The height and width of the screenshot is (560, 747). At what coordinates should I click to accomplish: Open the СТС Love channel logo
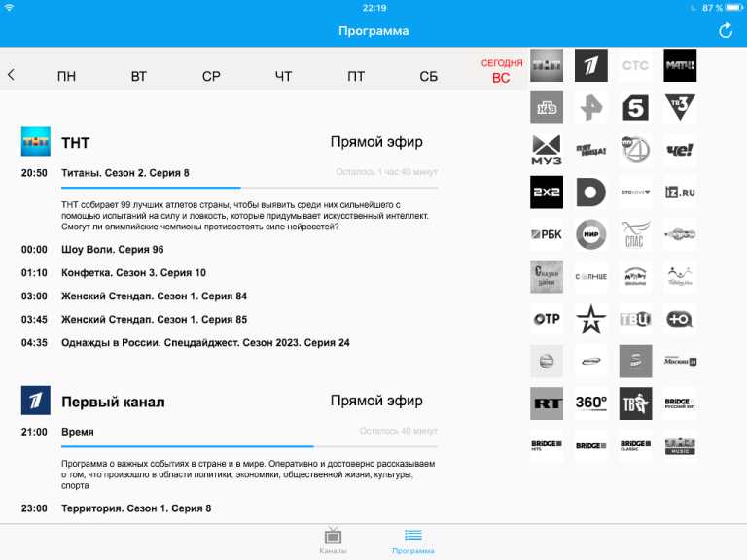[x=635, y=192]
